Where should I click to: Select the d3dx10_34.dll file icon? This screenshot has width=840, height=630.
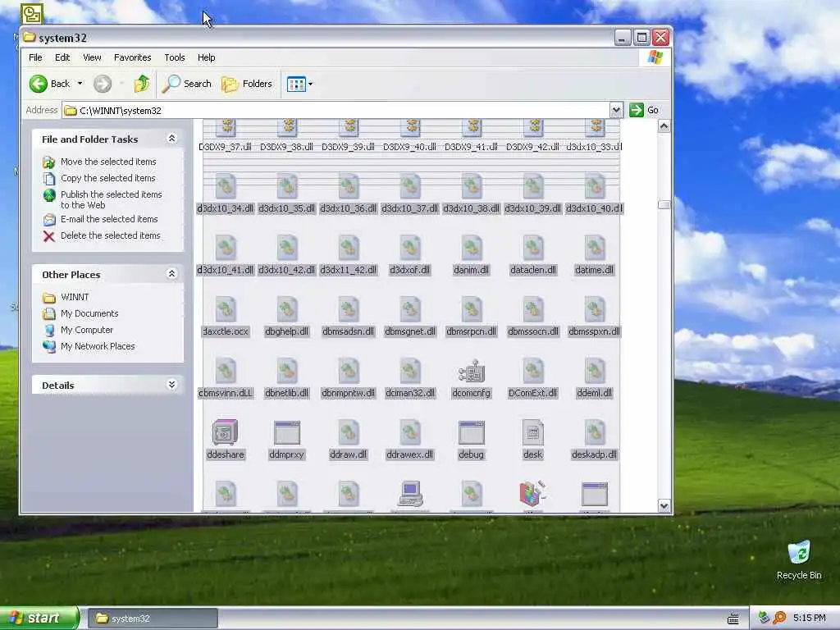click(225, 186)
